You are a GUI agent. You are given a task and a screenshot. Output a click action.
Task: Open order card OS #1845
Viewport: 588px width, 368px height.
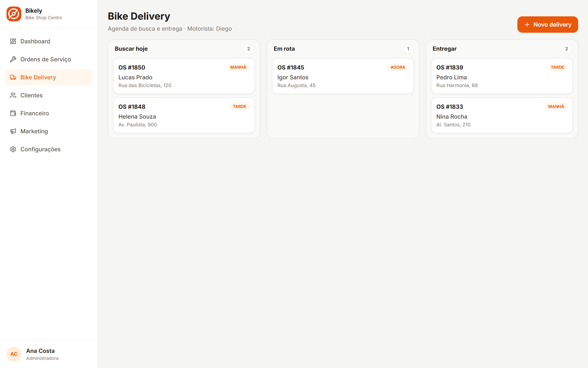coord(343,76)
